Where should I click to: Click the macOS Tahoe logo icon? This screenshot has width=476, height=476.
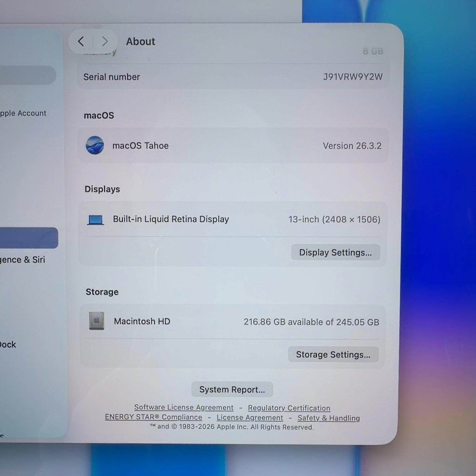tap(95, 145)
